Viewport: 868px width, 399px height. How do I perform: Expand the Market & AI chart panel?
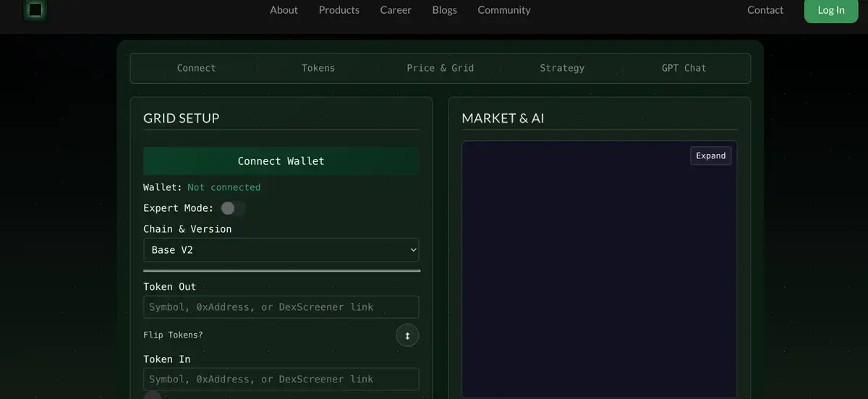click(710, 156)
